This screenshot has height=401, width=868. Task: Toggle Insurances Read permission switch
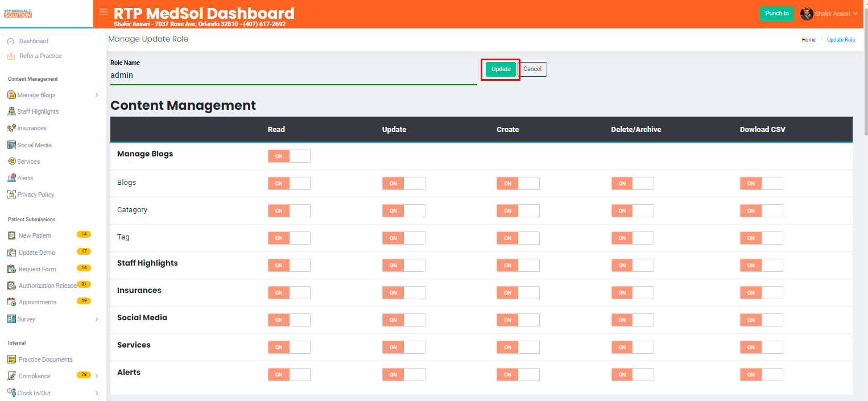(x=289, y=292)
